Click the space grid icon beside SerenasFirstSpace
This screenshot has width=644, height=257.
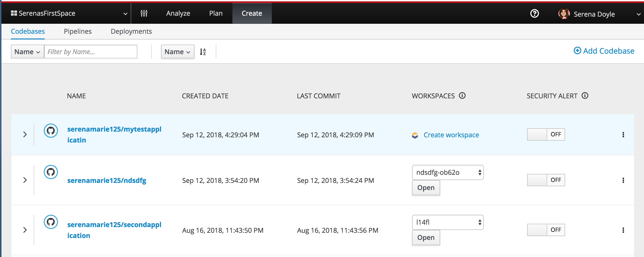click(x=14, y=13)
